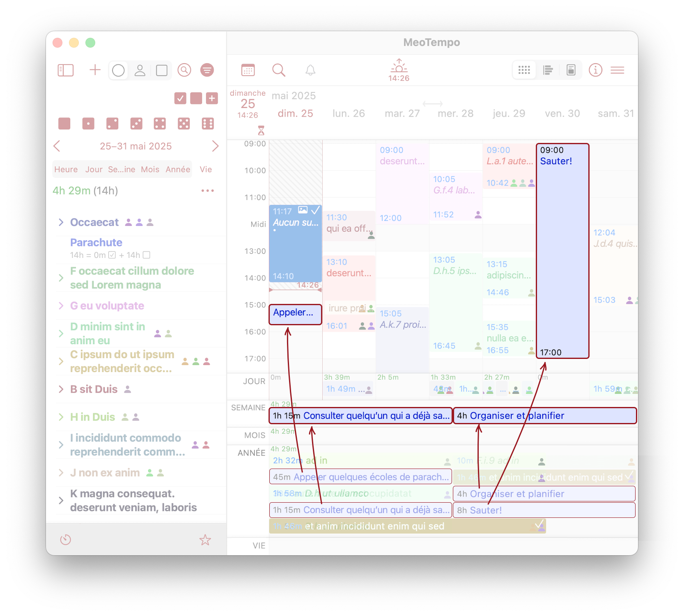Switch to the dots grid view
This screenshot has width=684, height=616.
[524, 70]
